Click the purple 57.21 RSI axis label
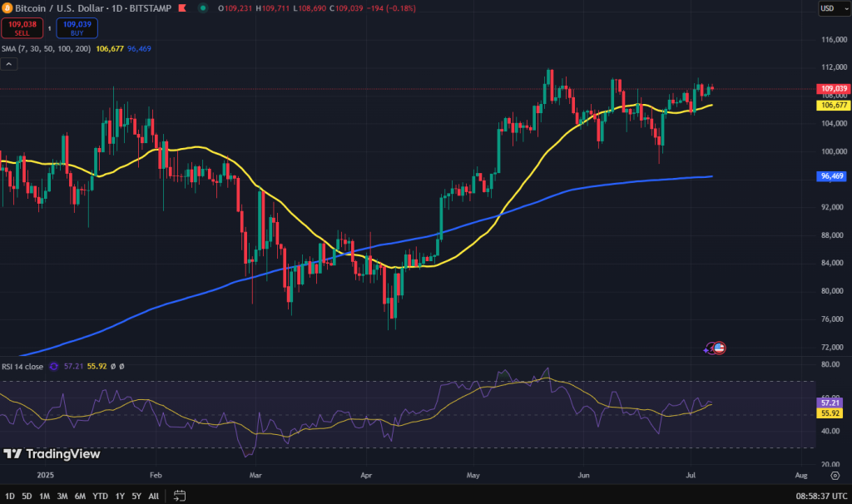Viewport: 852px width, 504px height. pos(830,403)
